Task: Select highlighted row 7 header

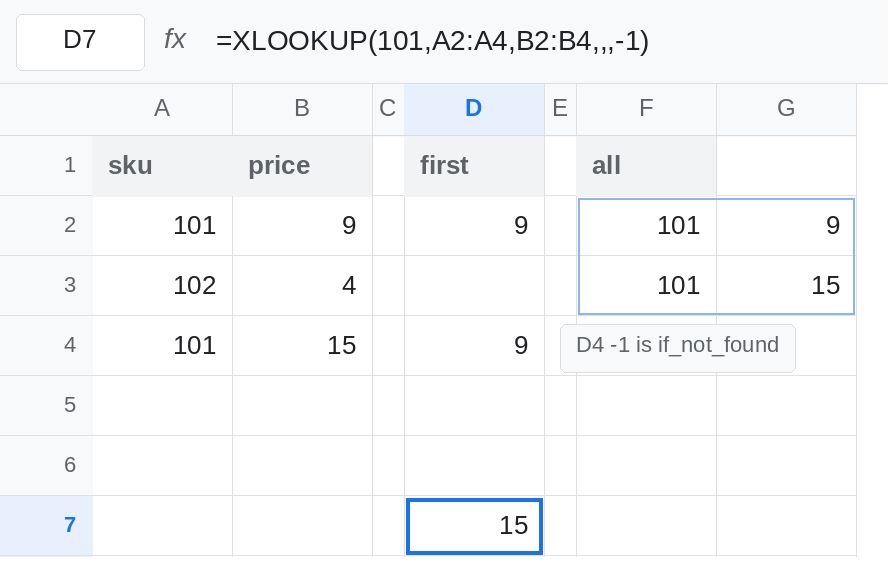Action: pos(46,526)
